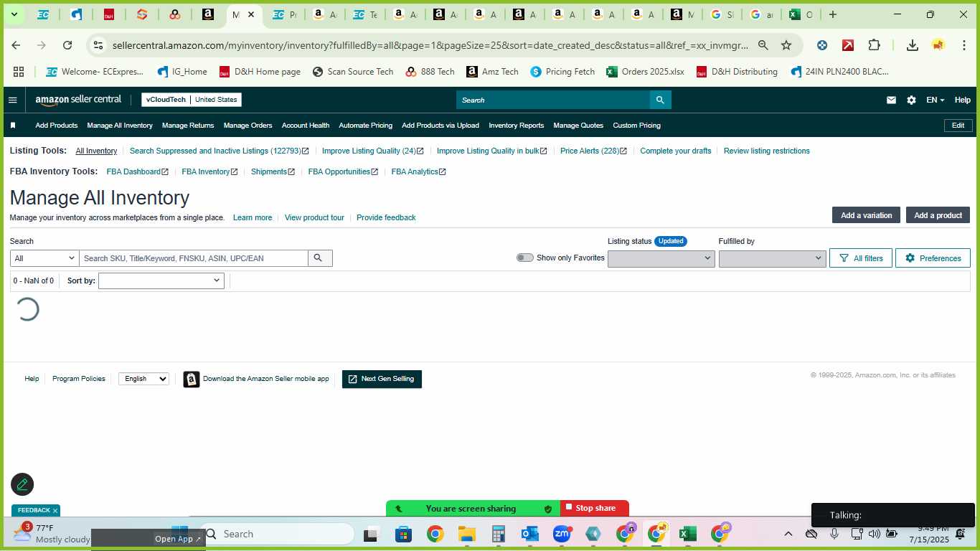Click the bookmark flag icon
This screenshot has width=980, height=551.
pyautogui.click(x=13, y=126)
